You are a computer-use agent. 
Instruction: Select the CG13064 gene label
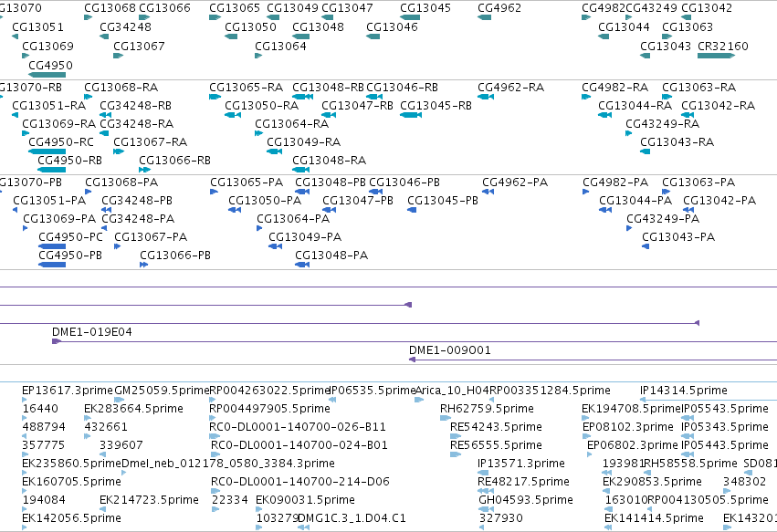pyautogui.click(x=280, y=46)
